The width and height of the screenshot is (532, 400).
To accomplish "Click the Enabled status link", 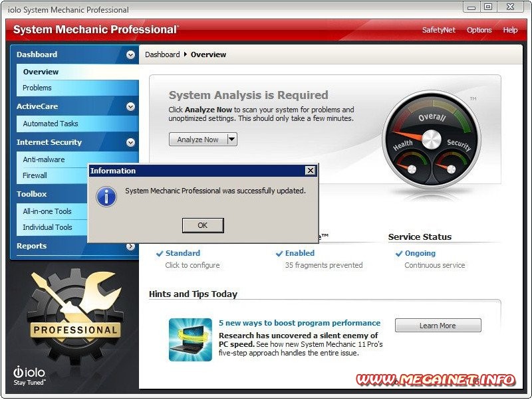I will (300, 253).
